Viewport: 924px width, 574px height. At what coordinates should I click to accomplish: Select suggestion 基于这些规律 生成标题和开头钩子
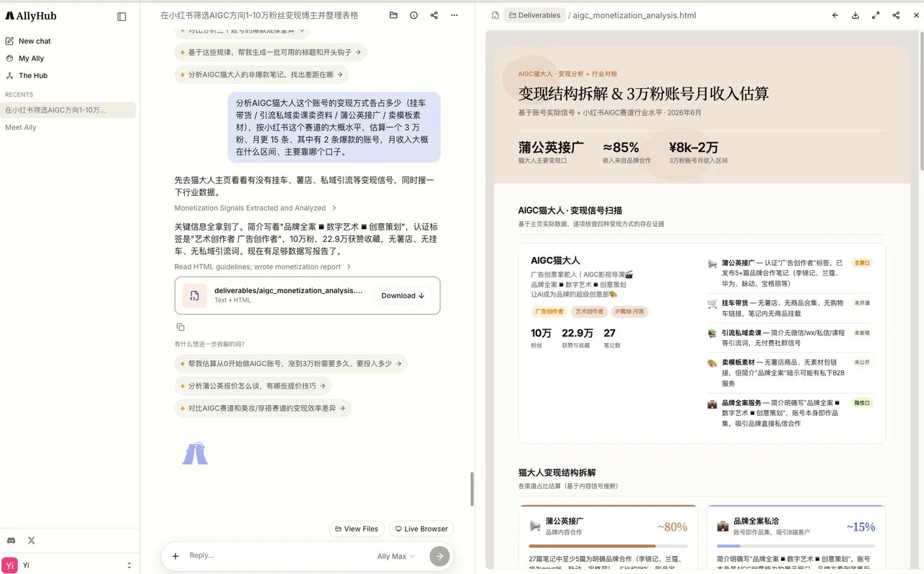click(270, 52)
